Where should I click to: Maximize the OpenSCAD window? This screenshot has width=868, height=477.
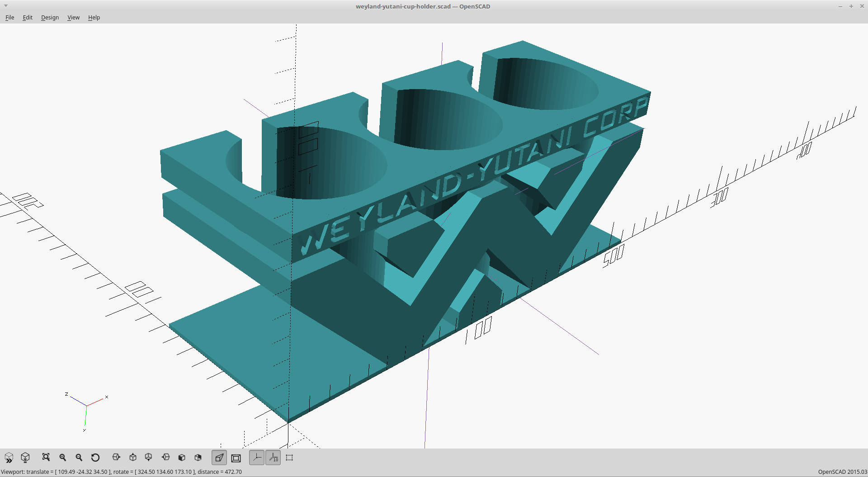tap(851, 6)
